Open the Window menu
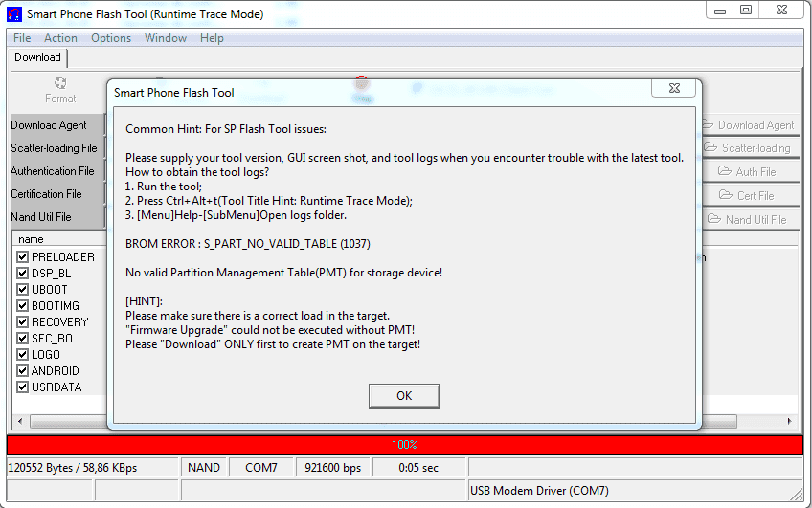 pyautogui.click(x=166, y=38)
